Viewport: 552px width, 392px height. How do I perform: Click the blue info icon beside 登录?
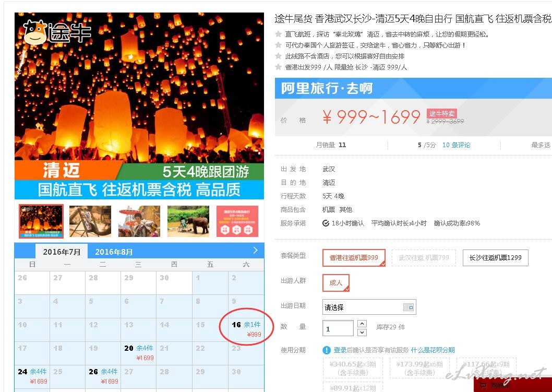(327, 350)
